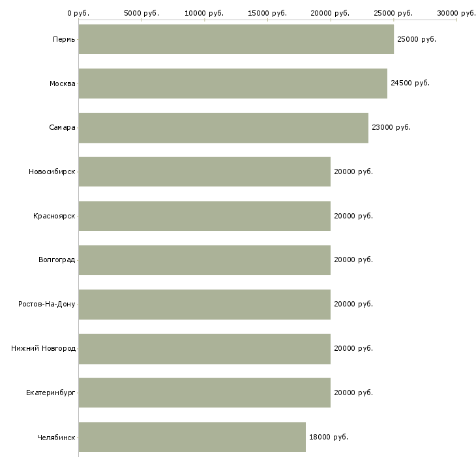Click the Челябинск city label
476x476 pixels.
56,438
